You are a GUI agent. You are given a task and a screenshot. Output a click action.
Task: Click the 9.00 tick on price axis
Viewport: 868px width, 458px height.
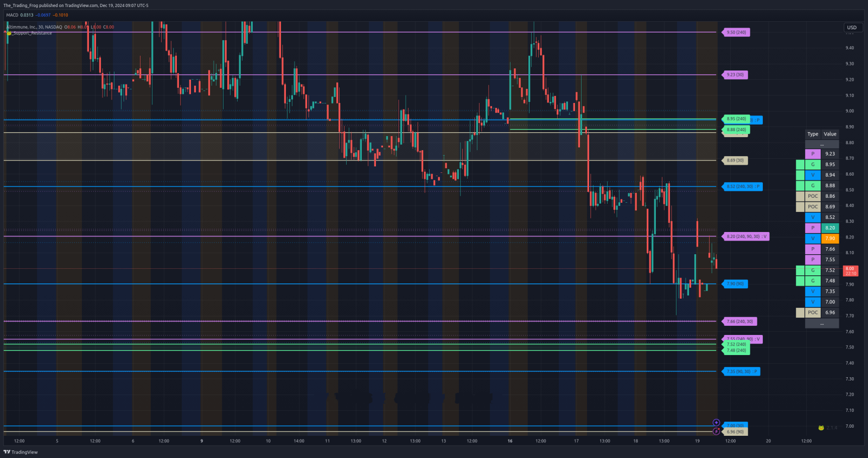click(x=850, y=111)
